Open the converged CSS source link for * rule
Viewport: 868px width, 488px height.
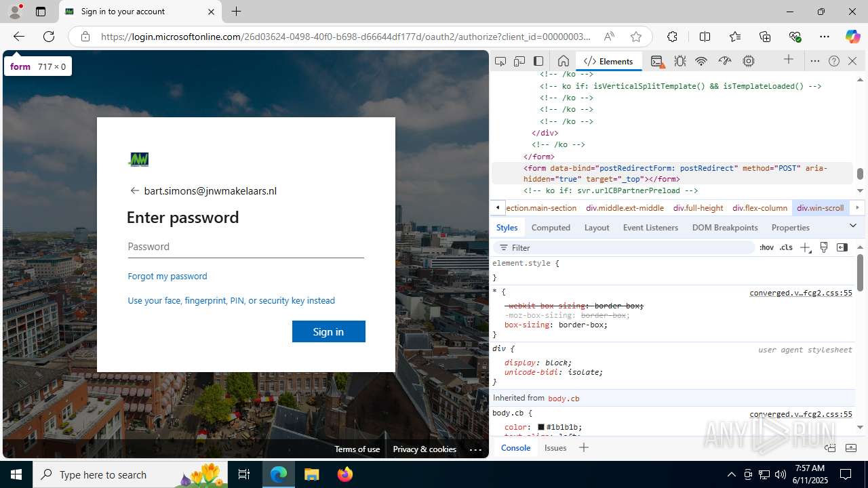click(x=801, y=293)
